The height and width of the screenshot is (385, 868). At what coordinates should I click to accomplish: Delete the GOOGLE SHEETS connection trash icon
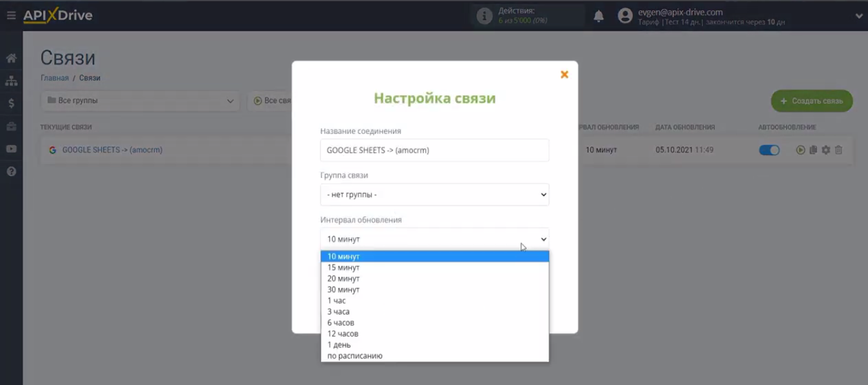click(838, 150)
